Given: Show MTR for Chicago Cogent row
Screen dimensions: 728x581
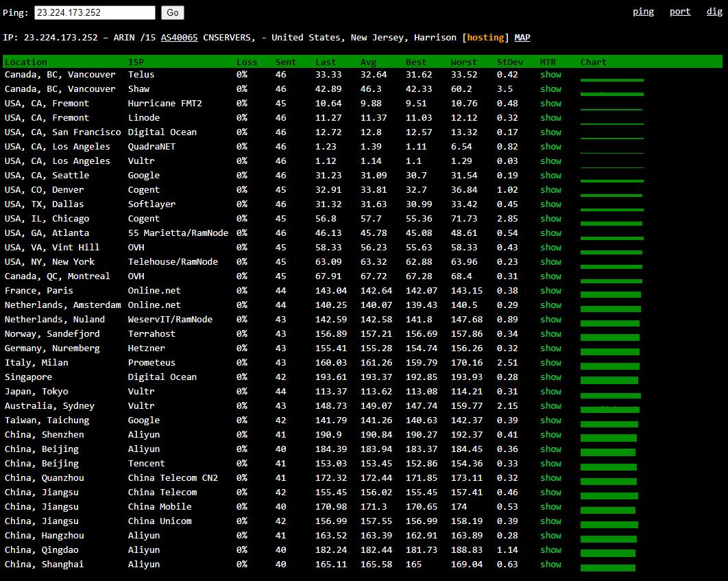Looking at the screenshot, I should pyautogui.click(x=550, y=218).
